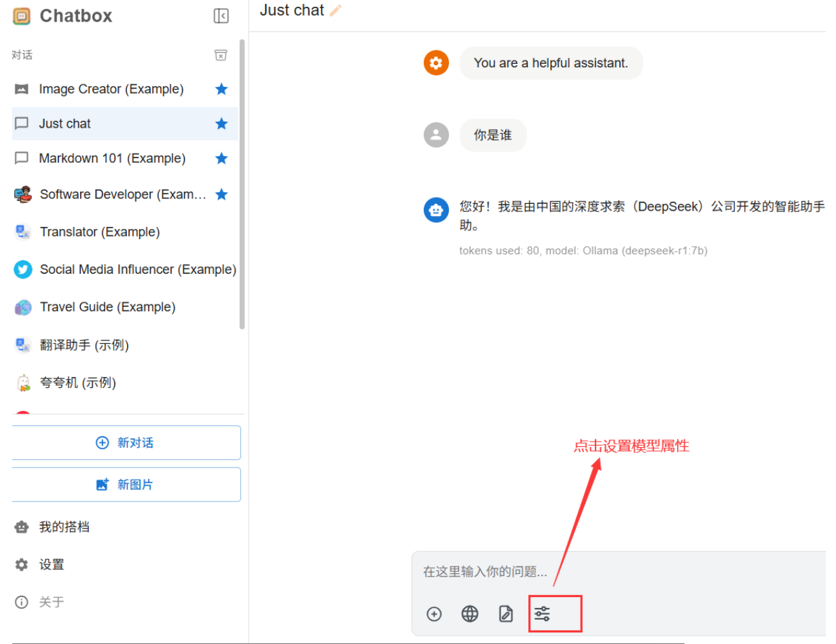Click the message input field
This screenshot has width=836, height=644.
[611, 572]
